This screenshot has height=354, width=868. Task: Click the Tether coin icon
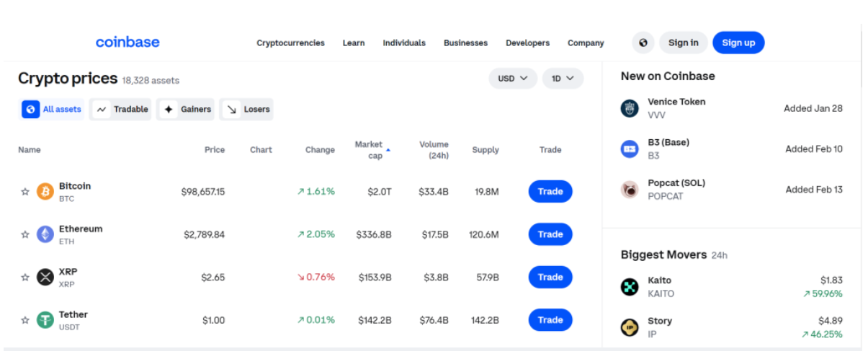[45, 320]
